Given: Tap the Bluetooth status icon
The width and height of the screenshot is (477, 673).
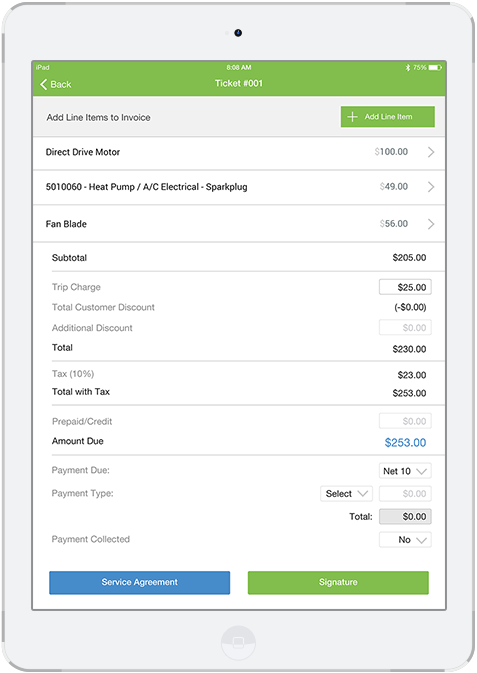Looking at the screenshot, I should click(408, 67).
